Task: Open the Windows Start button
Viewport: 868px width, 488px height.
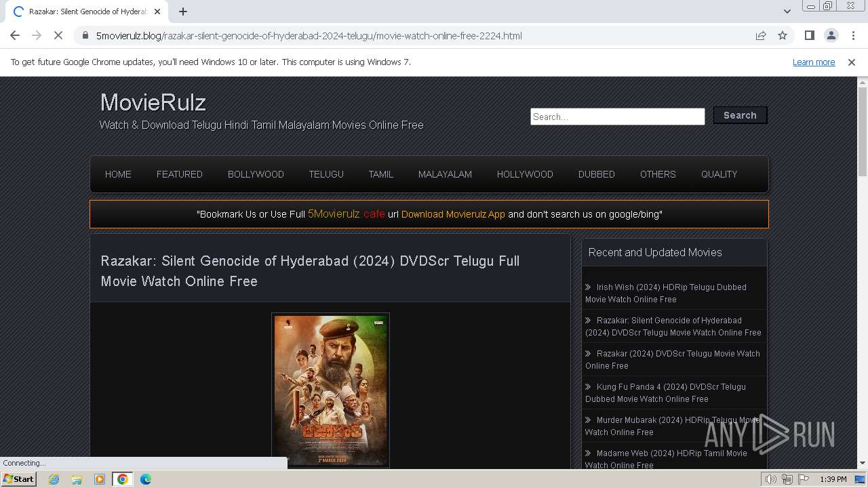Action: click(x=18, y=479)
